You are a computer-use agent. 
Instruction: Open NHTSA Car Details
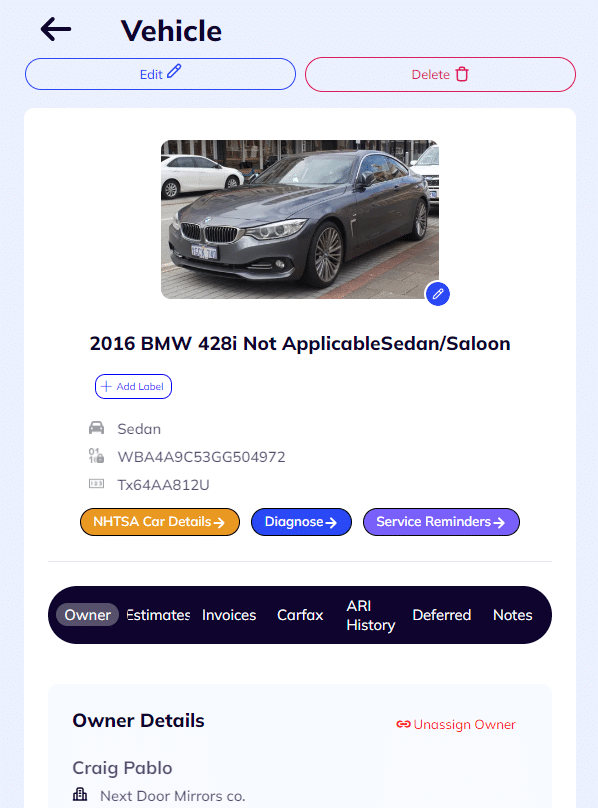pyautogui.click(x=160, y=522)
